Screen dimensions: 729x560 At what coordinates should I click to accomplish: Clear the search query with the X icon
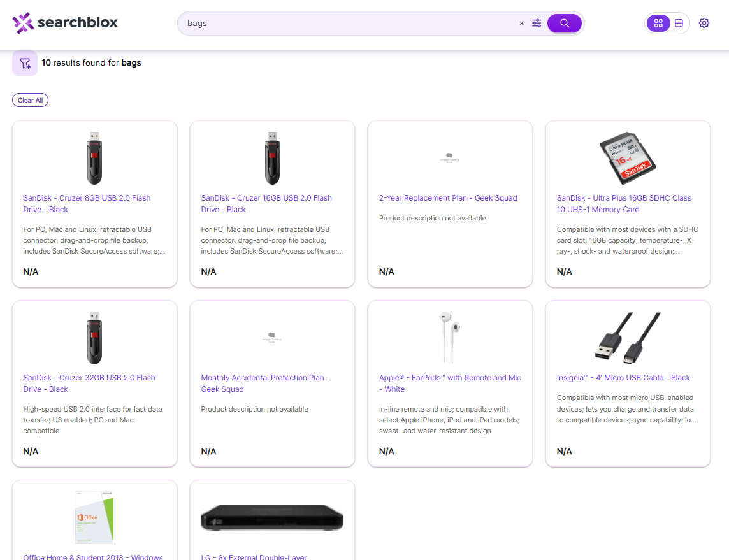point(522,23)
